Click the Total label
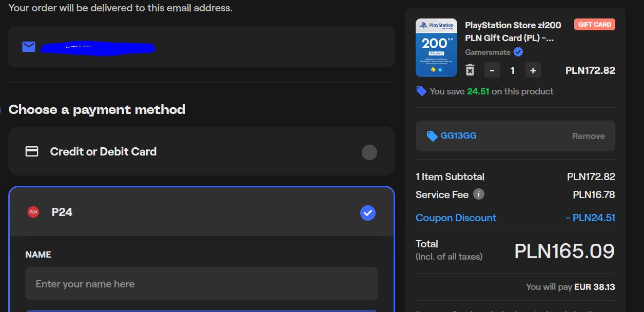The height and width of the screenshot is (312, 644). coord(427,244)
